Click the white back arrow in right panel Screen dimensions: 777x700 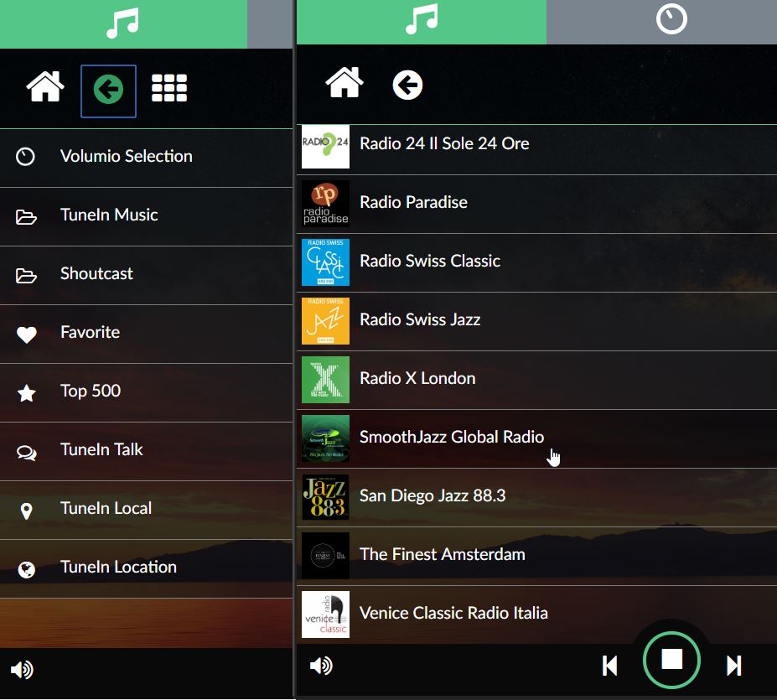point(407,86)
